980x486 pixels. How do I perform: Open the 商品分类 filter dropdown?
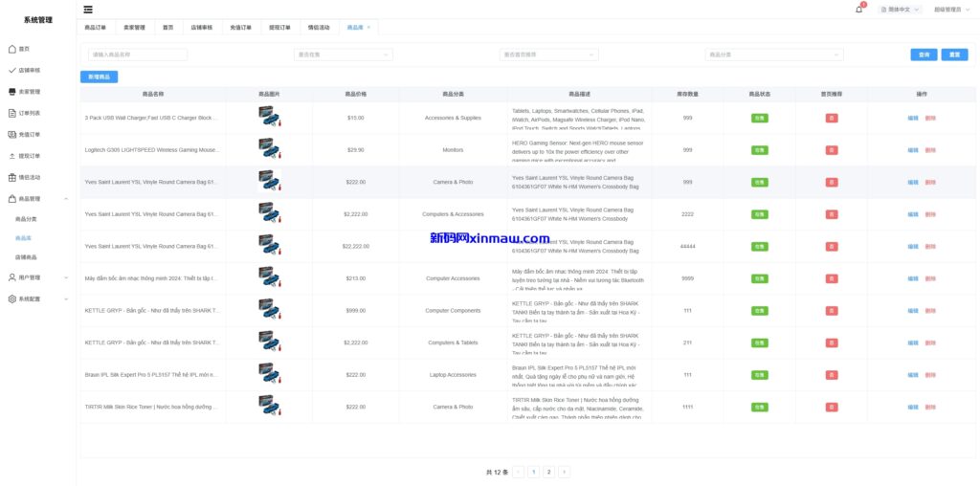tap(773, 55)
